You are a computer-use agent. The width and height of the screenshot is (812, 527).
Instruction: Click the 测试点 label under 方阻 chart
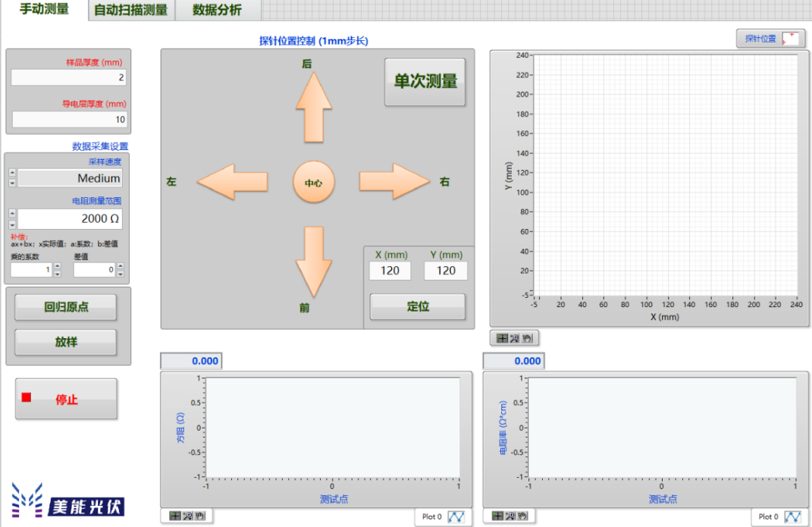pos(334,499)
